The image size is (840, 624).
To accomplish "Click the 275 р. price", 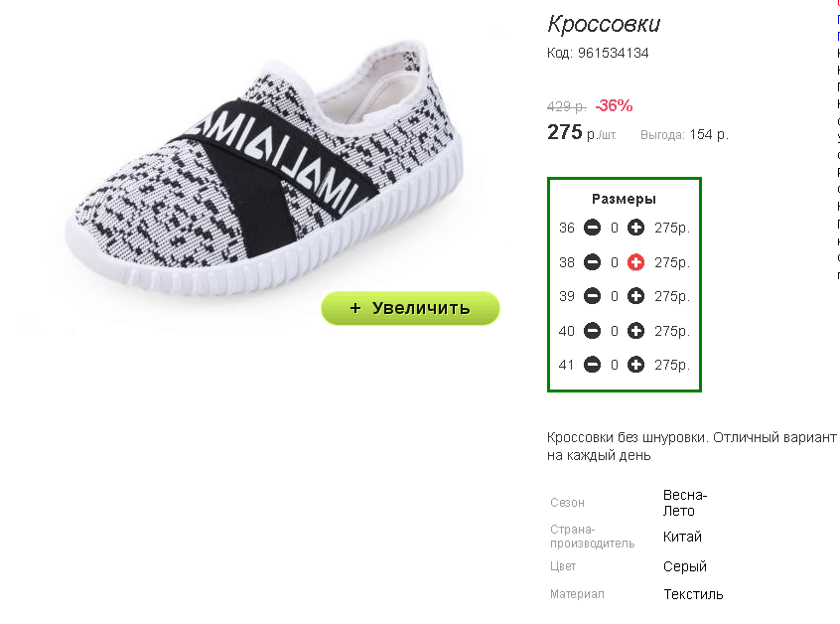I will (582, 132).
